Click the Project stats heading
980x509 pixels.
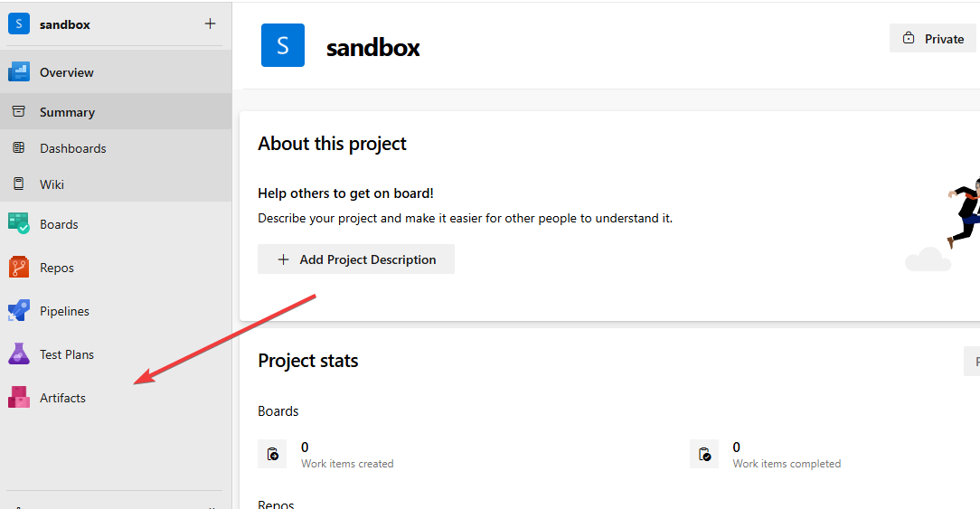308,361
